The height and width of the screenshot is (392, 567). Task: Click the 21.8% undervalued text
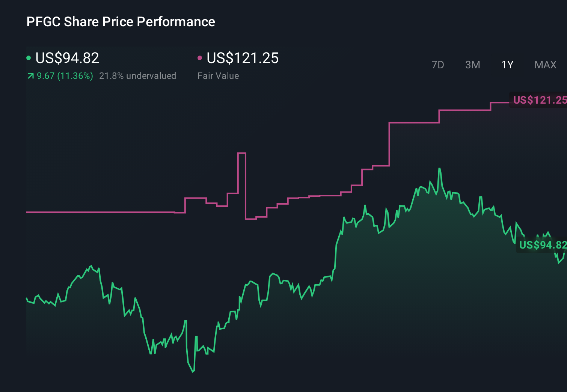(138, 75)
